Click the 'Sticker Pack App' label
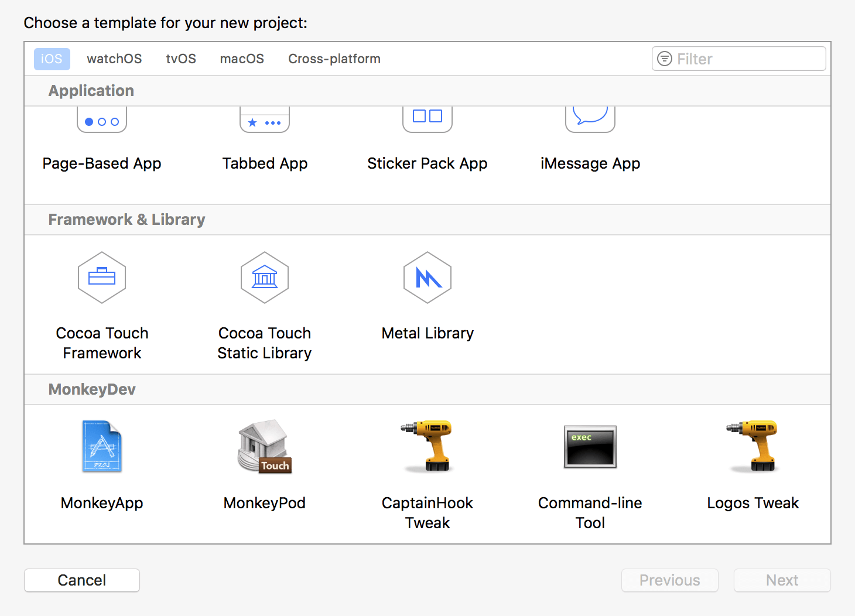 click(x=427, y=163)
